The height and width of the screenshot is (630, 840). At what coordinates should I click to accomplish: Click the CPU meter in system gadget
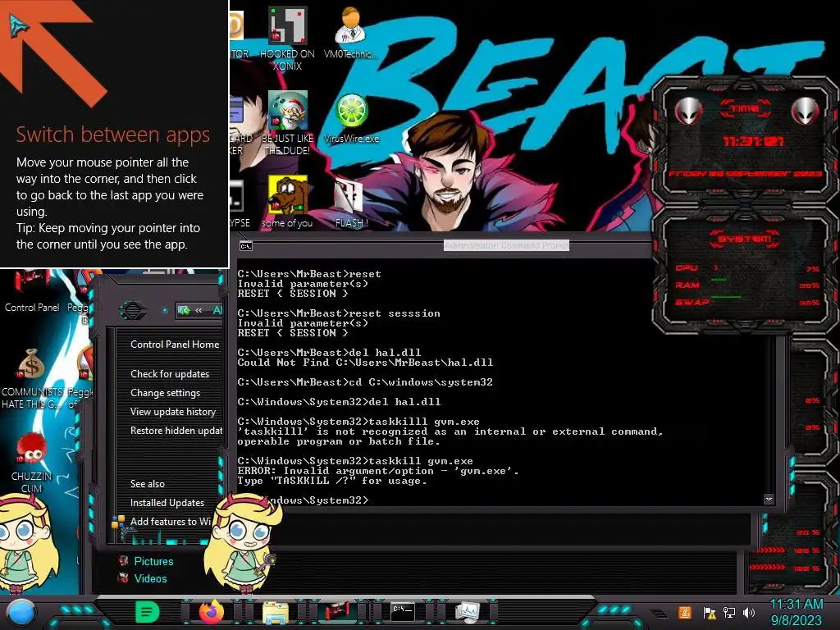pos(746,268)
